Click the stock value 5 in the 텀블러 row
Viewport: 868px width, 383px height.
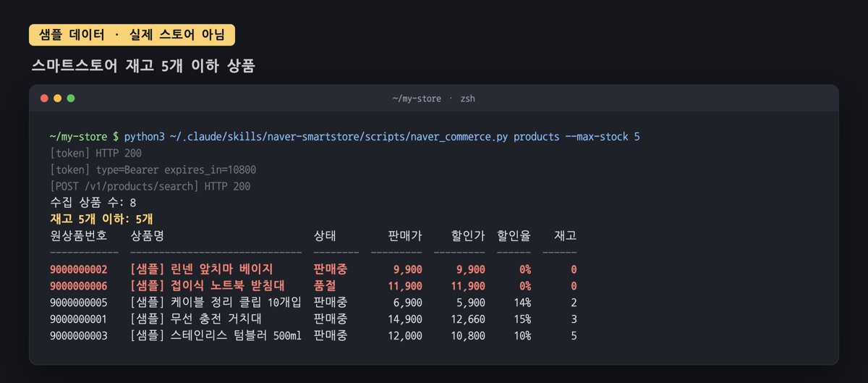coord(574,335)
